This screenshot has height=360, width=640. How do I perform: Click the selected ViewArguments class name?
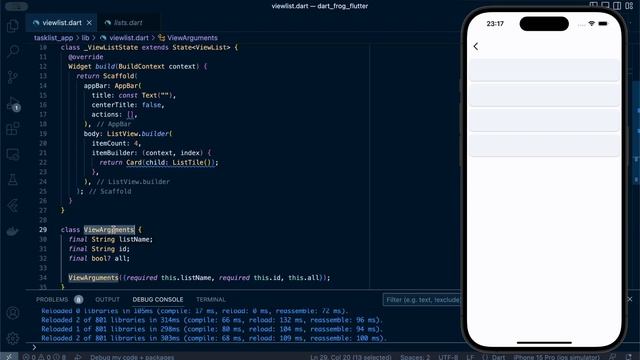(109, 230)
